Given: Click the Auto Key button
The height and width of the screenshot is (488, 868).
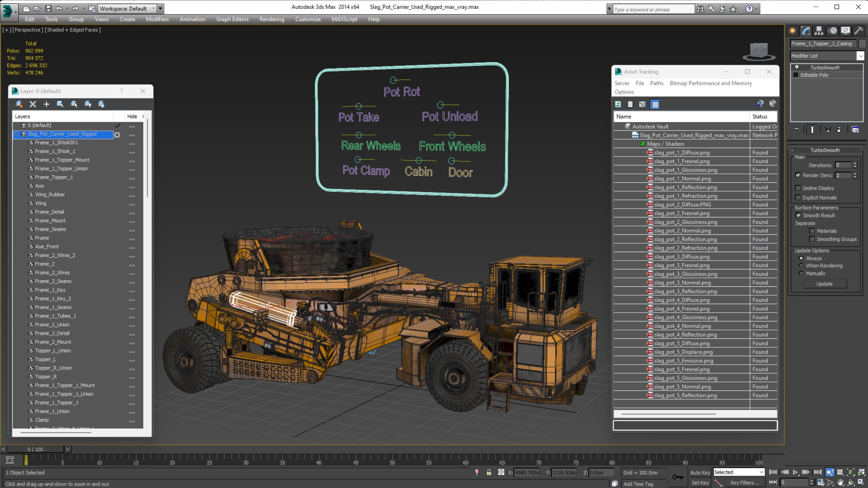Looking at the screenshot, I should click(700, 472).
